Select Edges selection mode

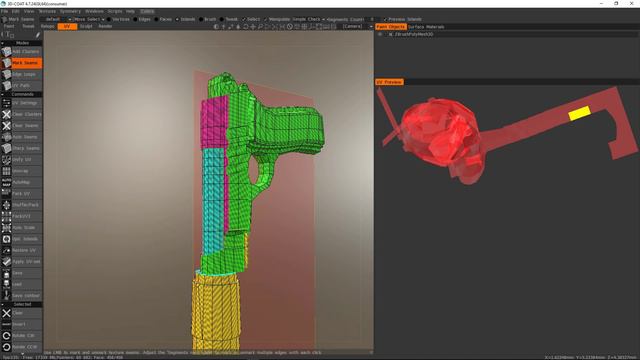[x=142, y=19]
